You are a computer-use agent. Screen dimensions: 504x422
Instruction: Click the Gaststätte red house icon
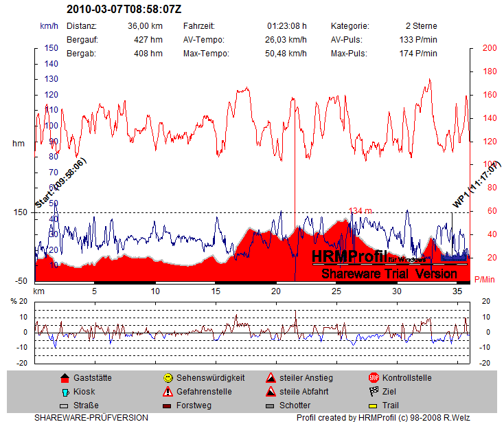coord(65,377)
